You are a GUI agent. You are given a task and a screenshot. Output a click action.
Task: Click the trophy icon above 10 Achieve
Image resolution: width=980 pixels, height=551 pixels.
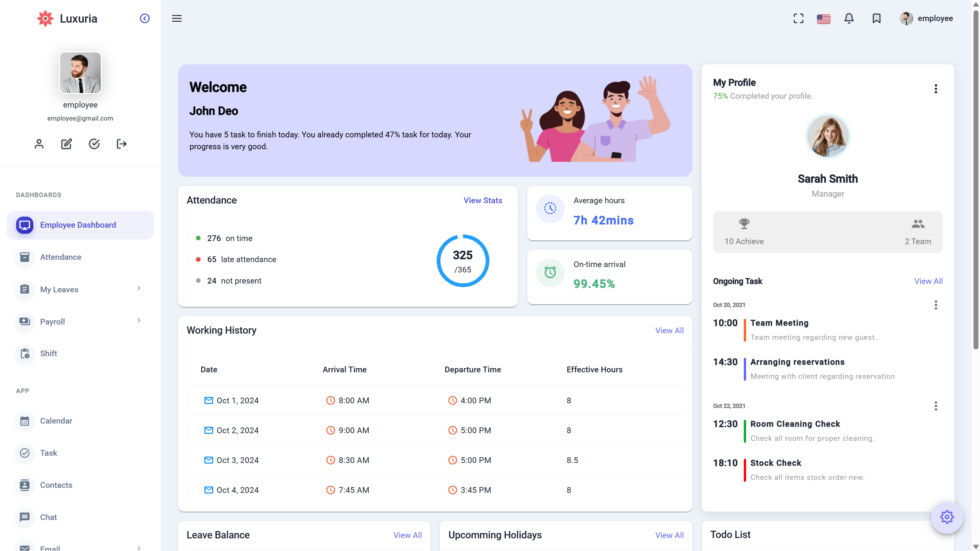click(744, 224)
